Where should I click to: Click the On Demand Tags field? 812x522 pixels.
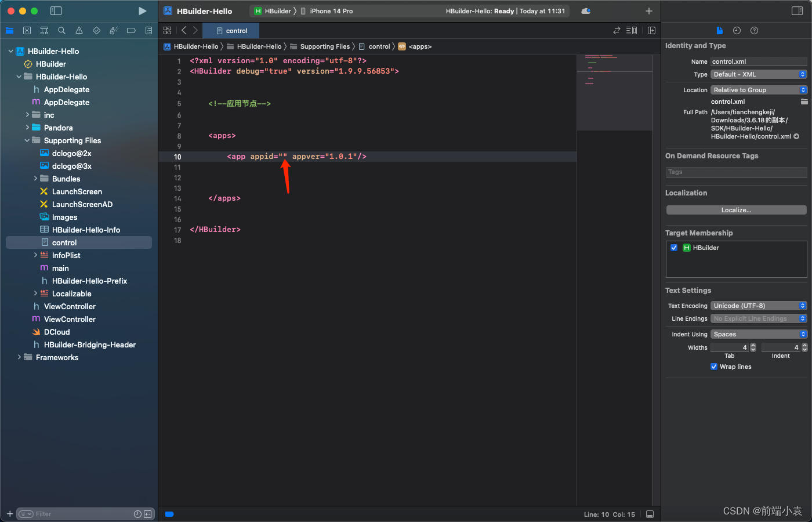click(737, 172)
